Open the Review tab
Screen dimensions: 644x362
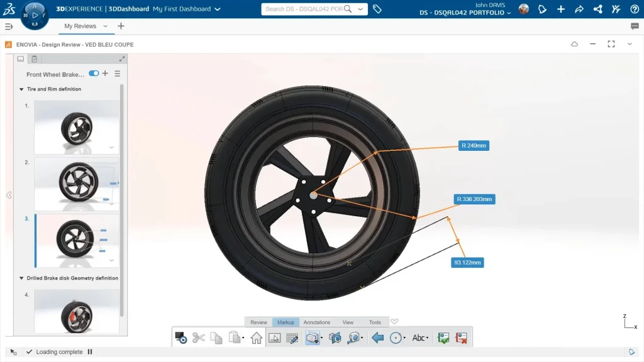tap(258, 322)
